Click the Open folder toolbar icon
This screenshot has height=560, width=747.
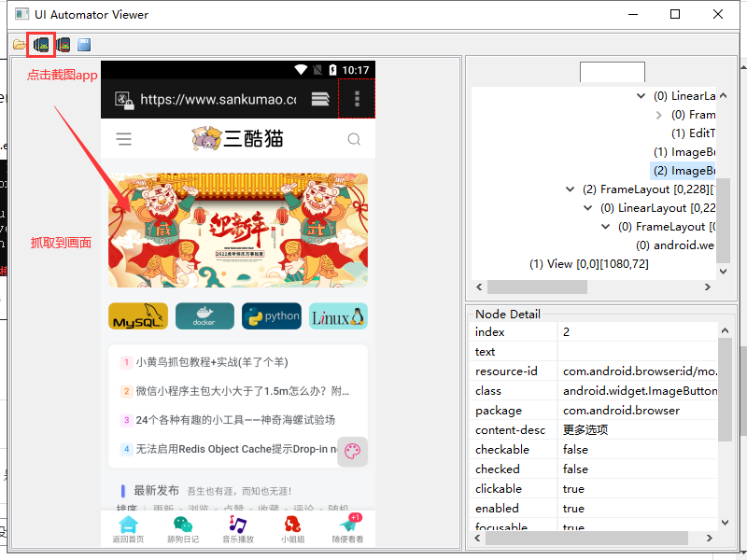point(19,45)
